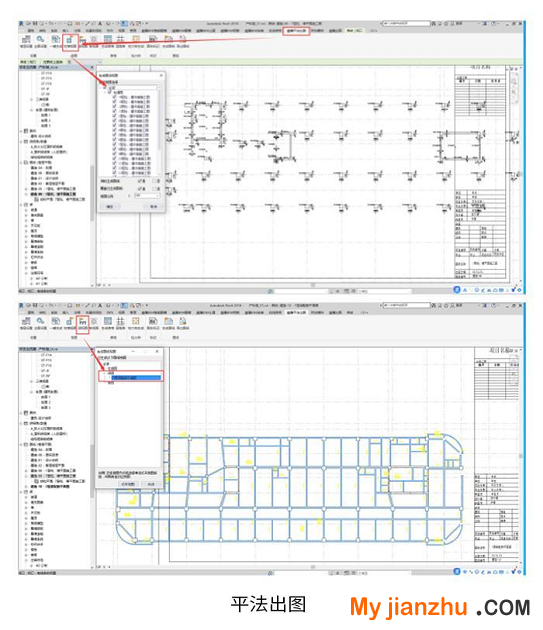Screen dimensions: 543x630
Task: Click the magnifier ribbon icon in upper window
Action: coord(40,39)
